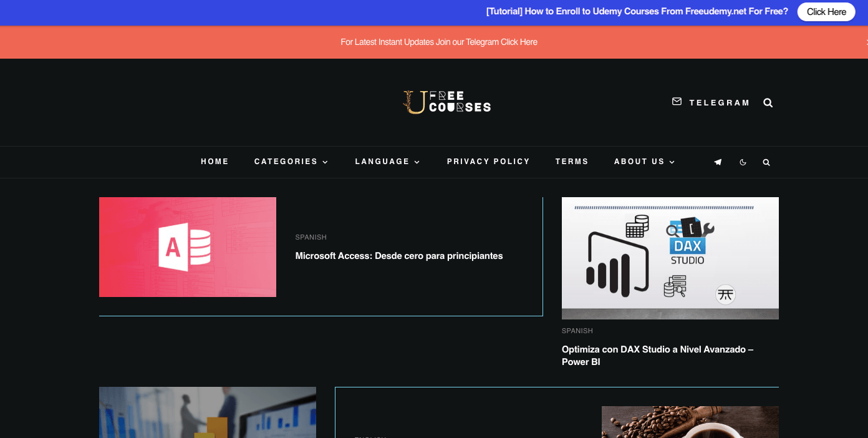Click the Microsoft Access course thumbnail

(188, 247)
